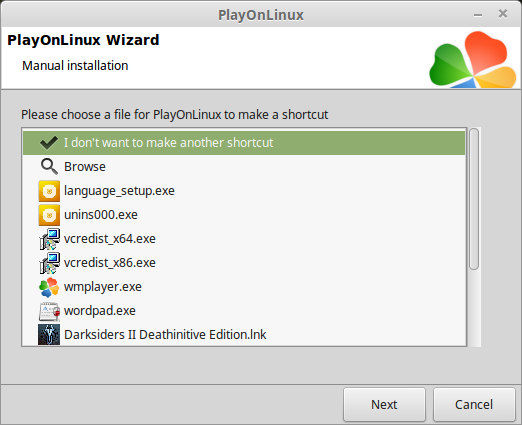Viewport: 522px width, 425px height.
Task: Click the wordpad.exe document icon
Action: point(49,311)
